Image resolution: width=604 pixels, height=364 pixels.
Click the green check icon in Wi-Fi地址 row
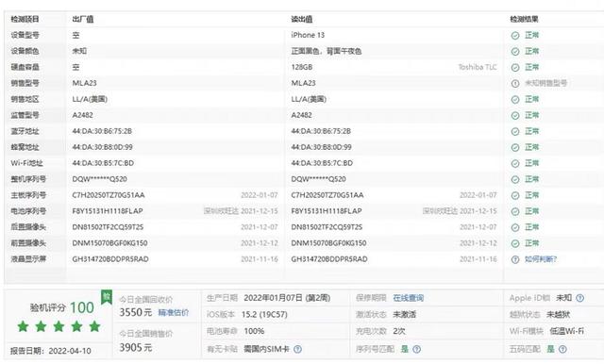515,163
